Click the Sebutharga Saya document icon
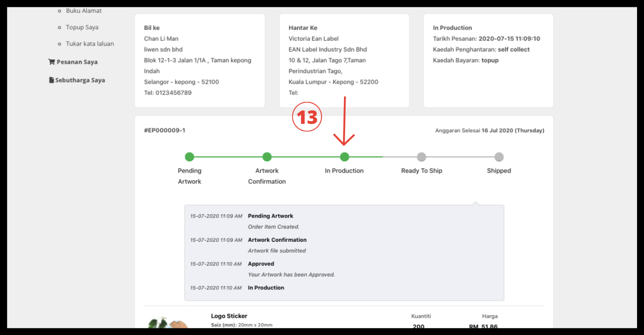 tap(52, 80)
